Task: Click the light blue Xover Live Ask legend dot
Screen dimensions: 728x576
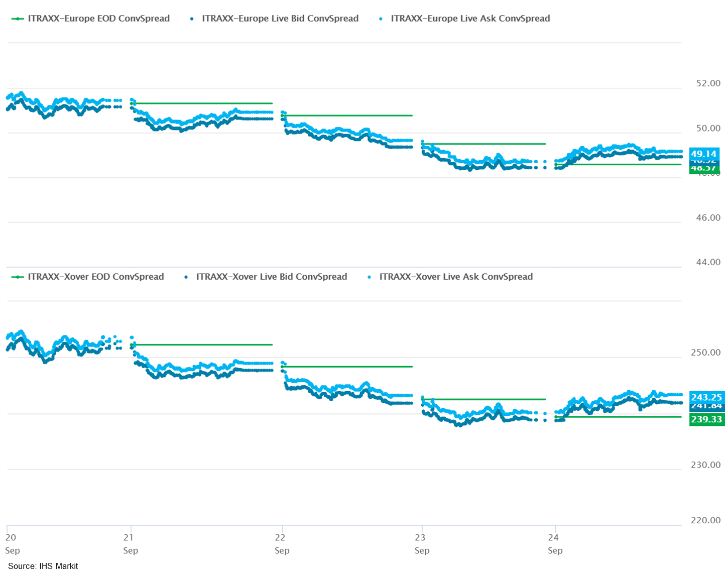Action: tap(370, 277)
